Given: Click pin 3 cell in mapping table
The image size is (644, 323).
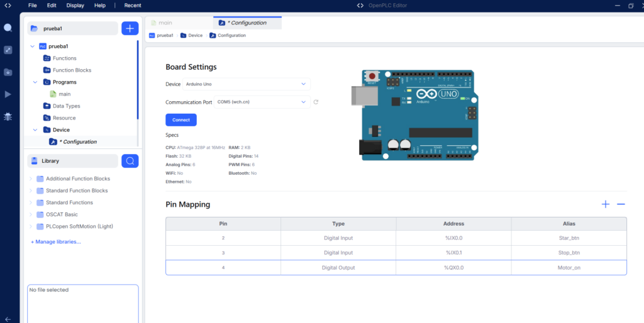Looking at the screenshot, I should [x=223, y=253].
